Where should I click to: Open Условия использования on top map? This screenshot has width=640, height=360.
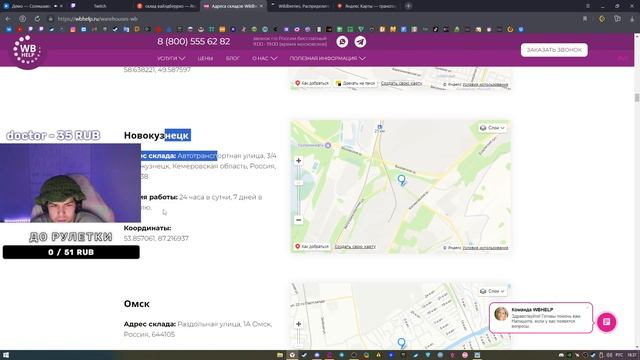(485, 84)
